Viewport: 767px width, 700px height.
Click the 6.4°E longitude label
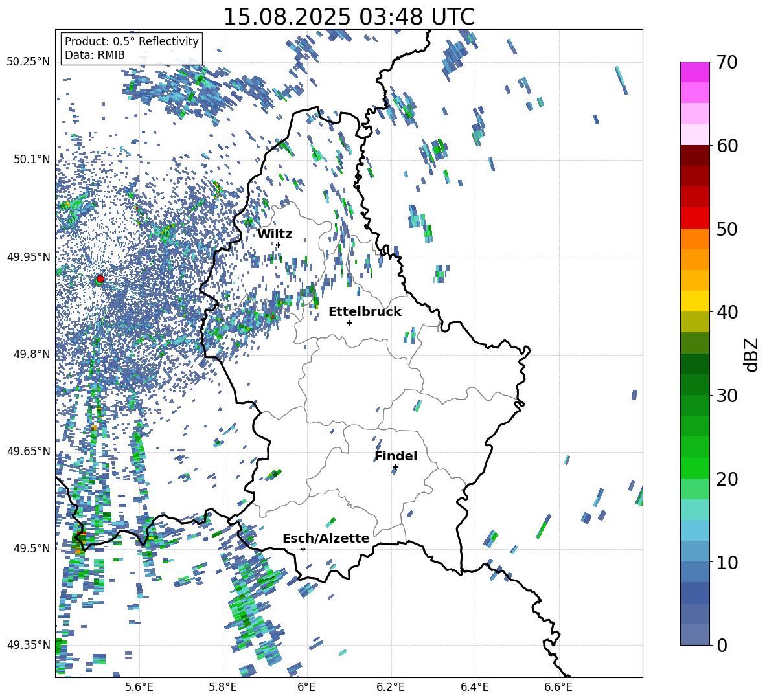tap(475, 687)
